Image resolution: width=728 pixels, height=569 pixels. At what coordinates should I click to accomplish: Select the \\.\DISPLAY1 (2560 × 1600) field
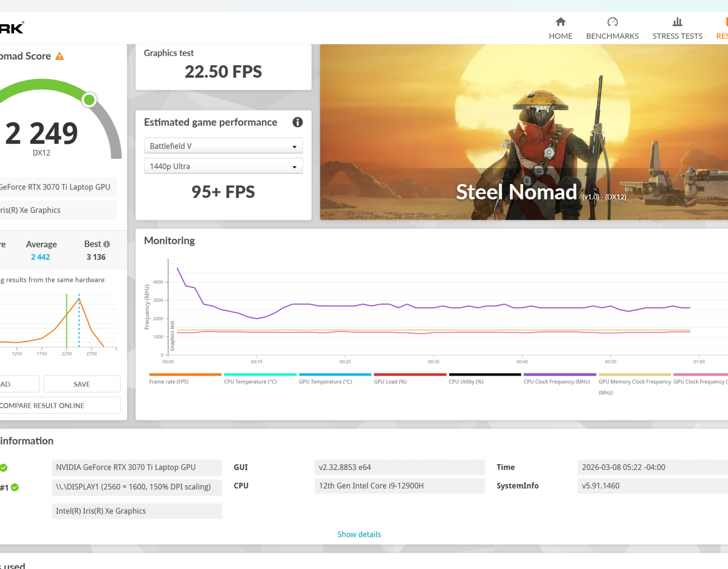point(137,487)
